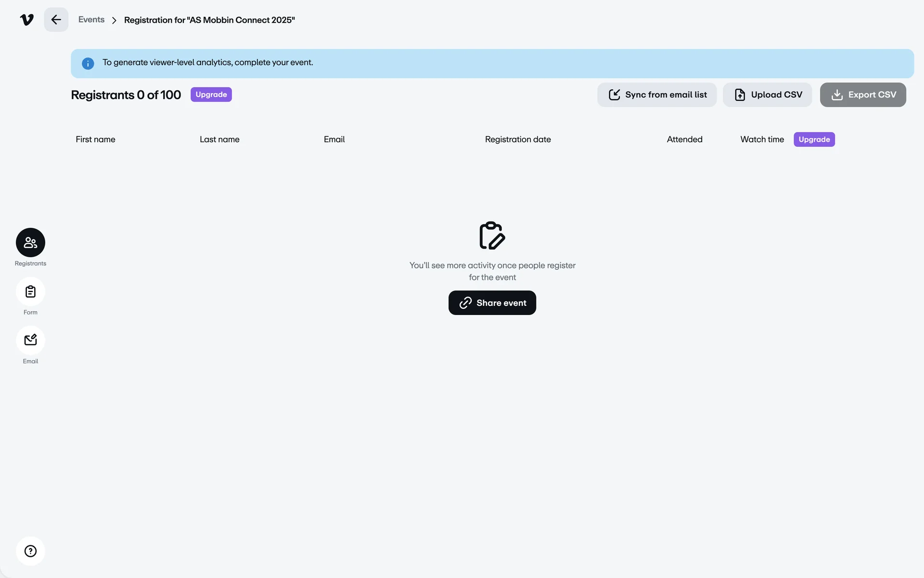Image resolution: width=924 pixels, height=578 pixels.
Task: Click the clipboard edit icon in empty state
Action: (492, 236)
